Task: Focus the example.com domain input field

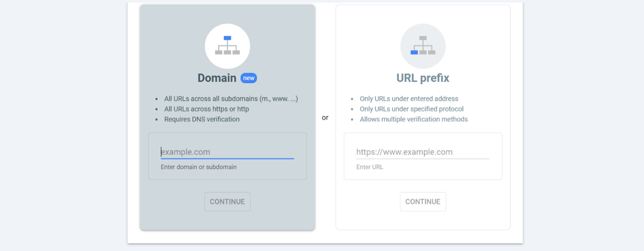Action: (x=227, y=152)
